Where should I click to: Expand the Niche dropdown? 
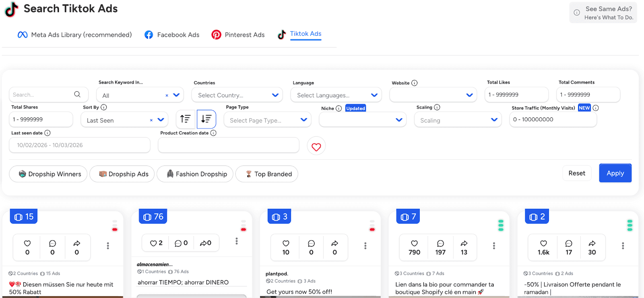(x=363, y=120)
